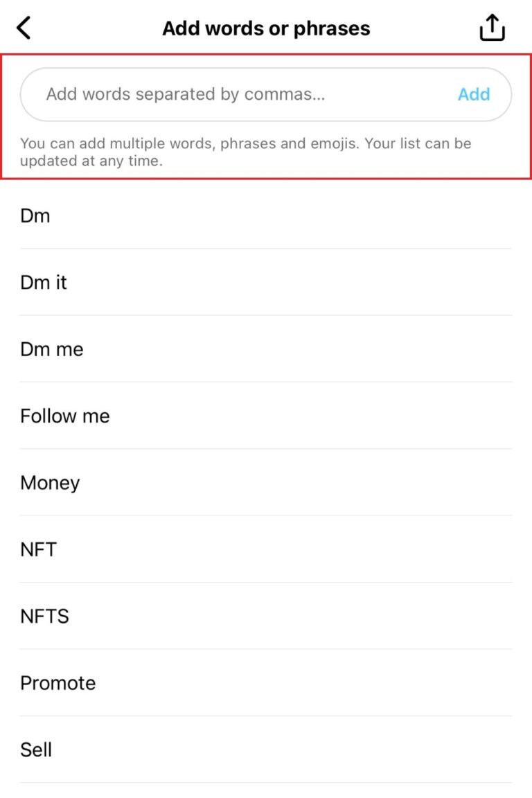Tap the 'Dm me' phrase in the list

point(51,349)
